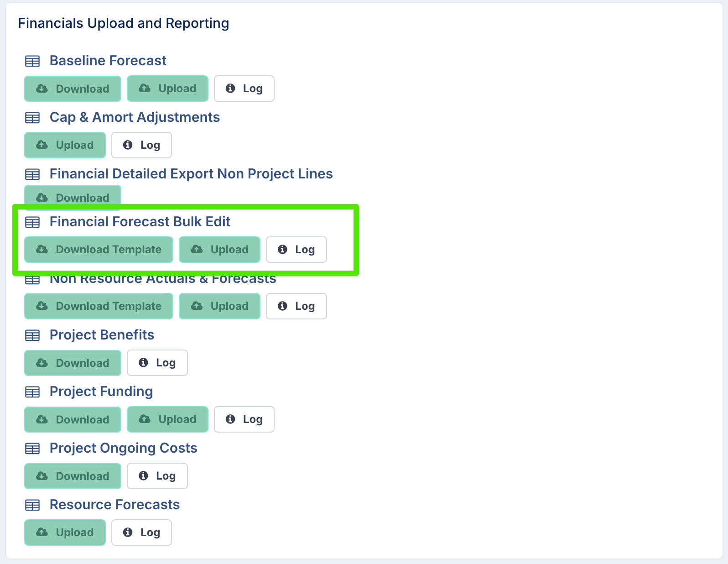
Task: View the Project Benefits Log
Action: [157, 363]
